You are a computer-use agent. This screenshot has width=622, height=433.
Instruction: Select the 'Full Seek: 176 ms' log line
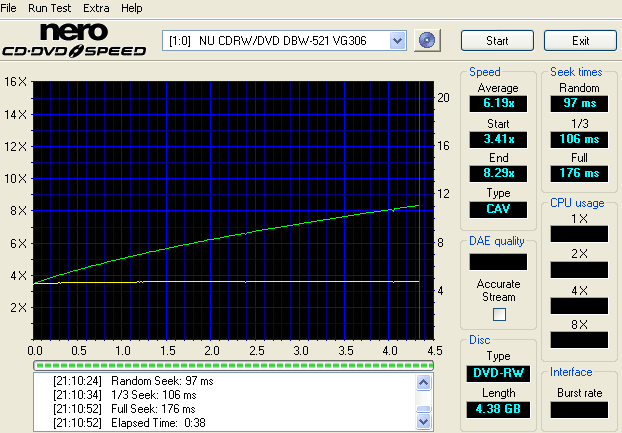(124, 409)
